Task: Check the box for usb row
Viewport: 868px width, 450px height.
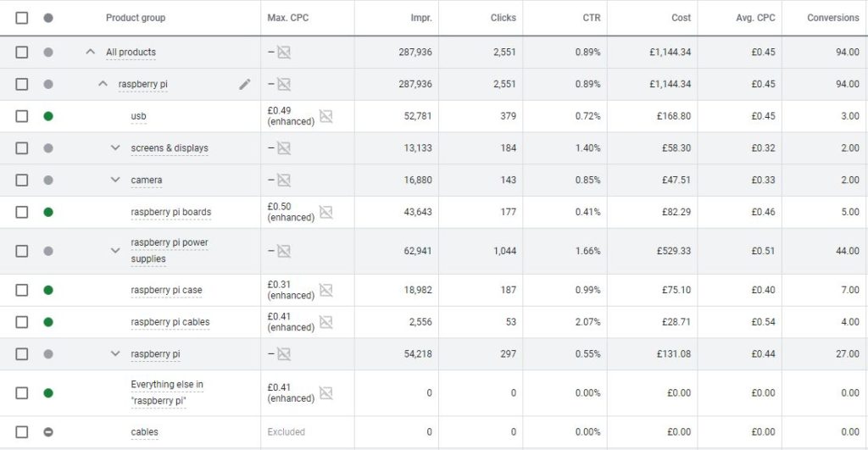Action: pos(22,116)
